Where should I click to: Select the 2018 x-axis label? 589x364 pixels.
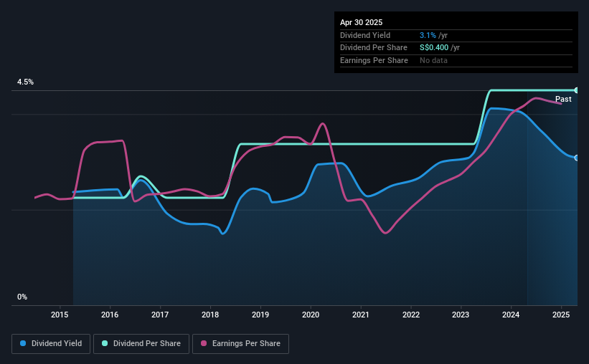coord(210,315)
